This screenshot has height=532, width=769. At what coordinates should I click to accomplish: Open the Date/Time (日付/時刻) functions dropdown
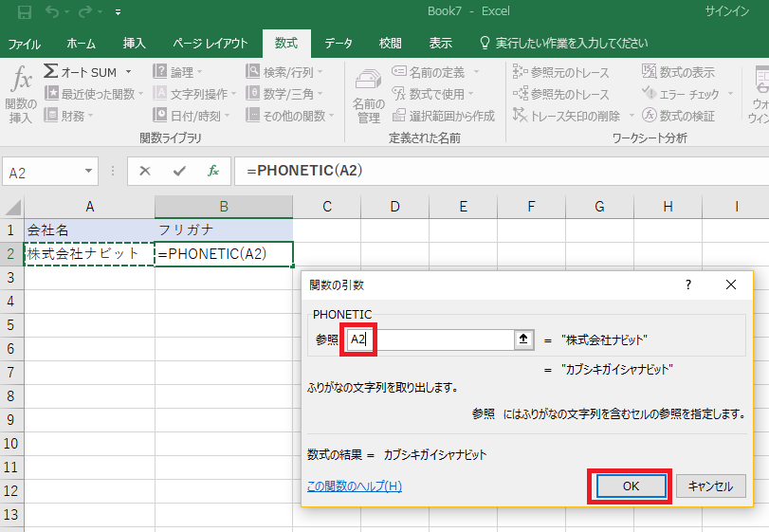[x=192, y=116]
